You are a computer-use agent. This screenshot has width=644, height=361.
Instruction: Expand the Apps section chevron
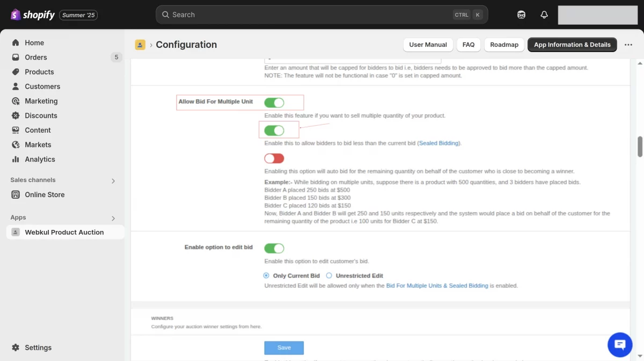coord(113,218)
